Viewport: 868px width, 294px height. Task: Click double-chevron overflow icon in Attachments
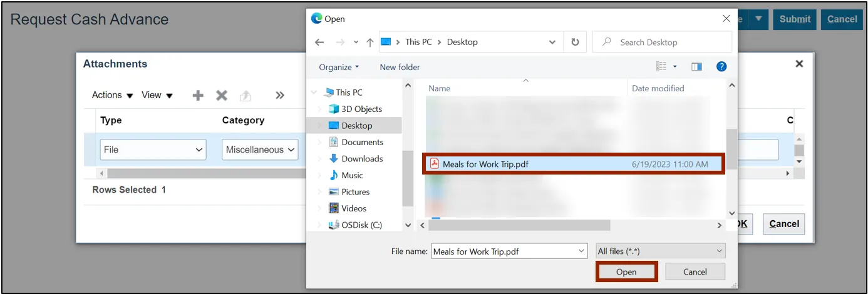point(280,96)
